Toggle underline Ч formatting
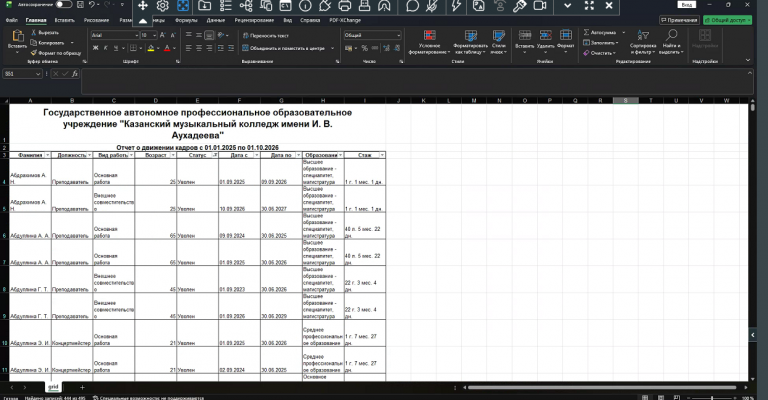768x400 pixels. tap(116, 48)
